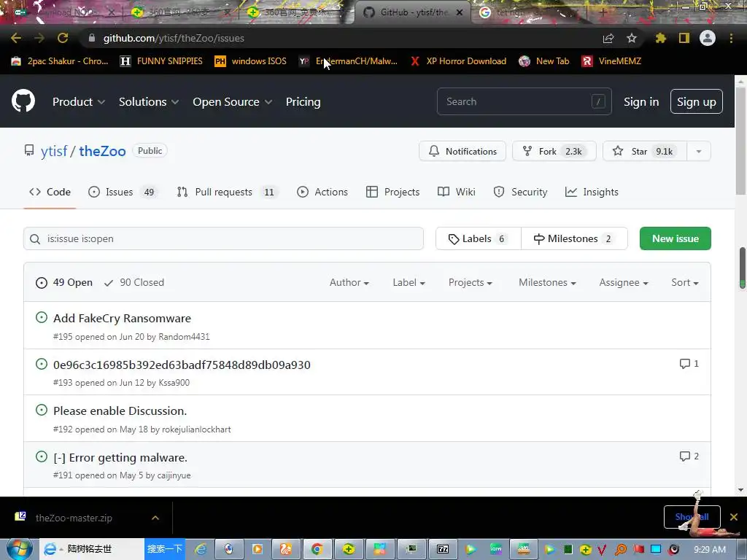747x560 pixels.
Task: Open Internet Explorer taskbar icon
Action: point(201,549)
